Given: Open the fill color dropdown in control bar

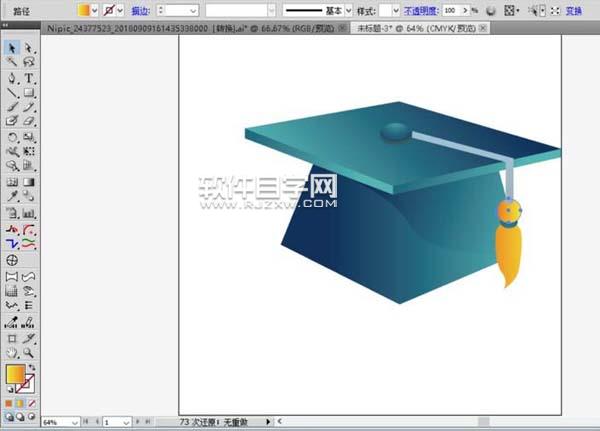Looking at the screenshot, I should coord(95,10).
